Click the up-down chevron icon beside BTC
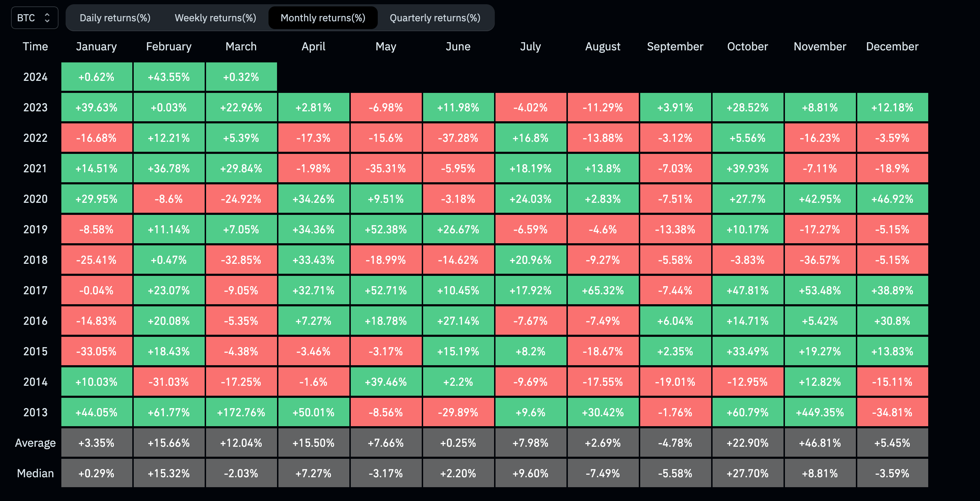This screenshot has height=501, width=980. pyautogui.click(x=47, y=18)
